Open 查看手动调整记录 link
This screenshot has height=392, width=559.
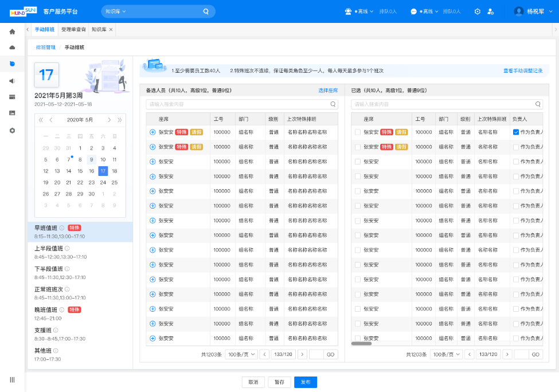click(522, 70)
